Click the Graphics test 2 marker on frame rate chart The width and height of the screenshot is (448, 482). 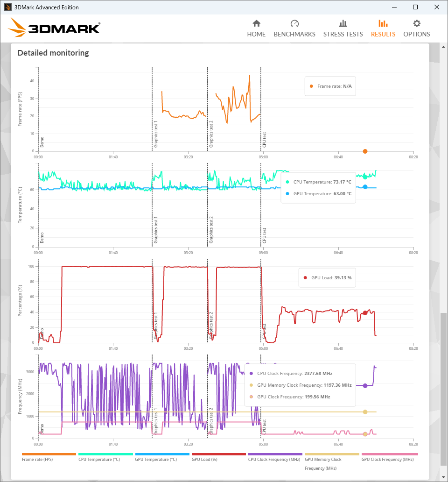pos(211,135)
